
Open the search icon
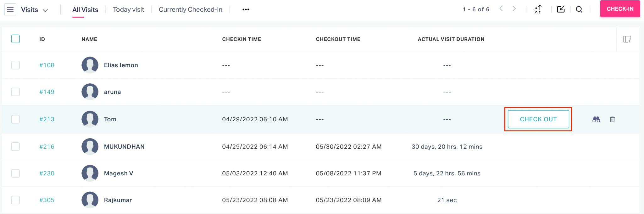579,9
